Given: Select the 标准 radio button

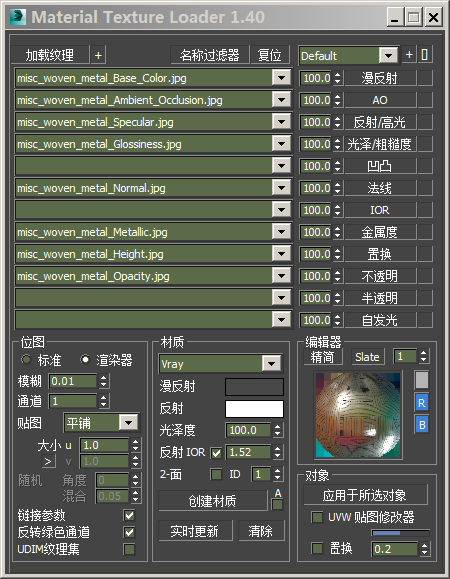Looking at the screenshot, I should 26,359.
